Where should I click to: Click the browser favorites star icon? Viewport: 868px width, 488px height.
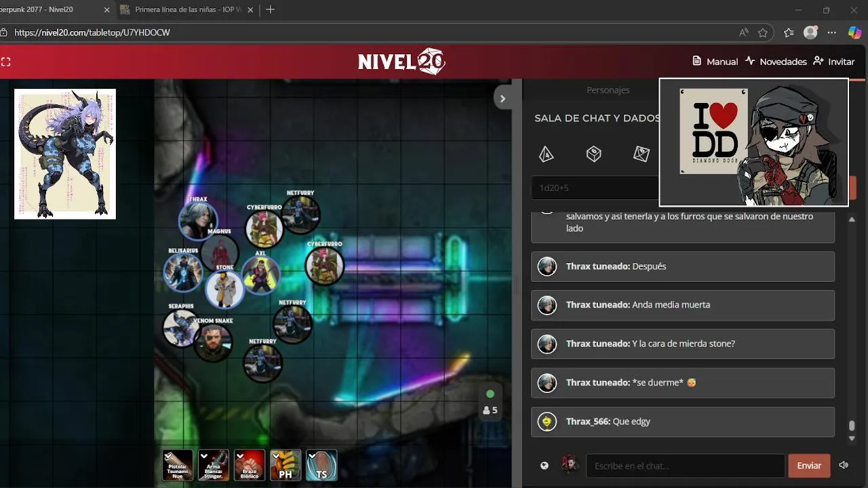click(x=763, y=33)
